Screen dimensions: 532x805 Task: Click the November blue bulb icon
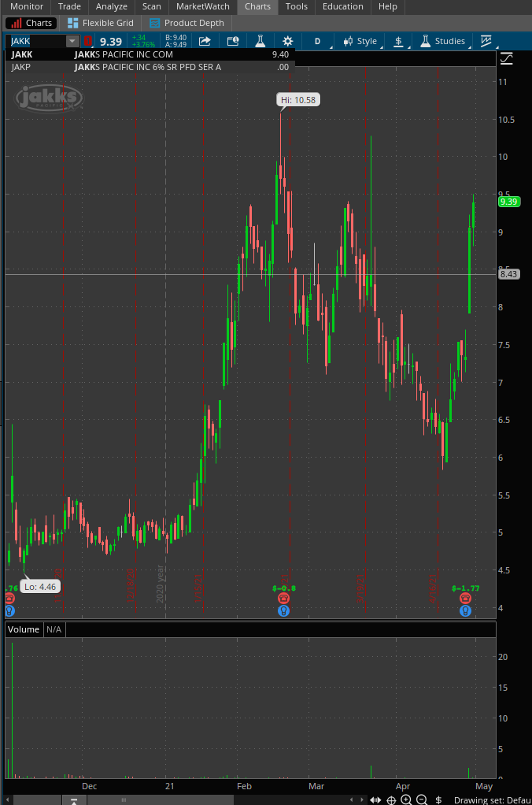click(9, 611)
